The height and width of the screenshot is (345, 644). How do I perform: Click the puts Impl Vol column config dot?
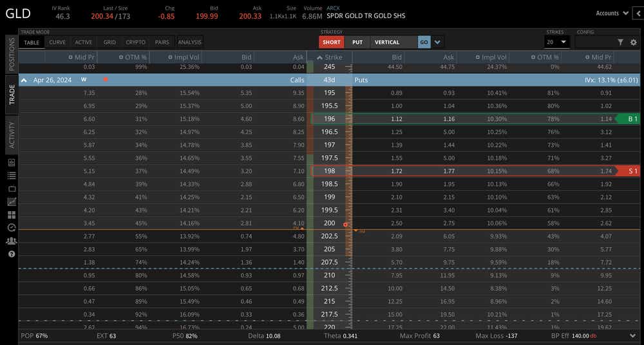tap(478, 57)
